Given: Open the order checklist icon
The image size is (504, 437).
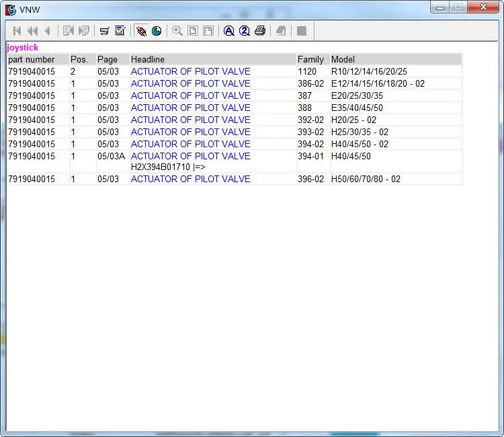Looking at the screenshot, I should (x=120, y=31).
